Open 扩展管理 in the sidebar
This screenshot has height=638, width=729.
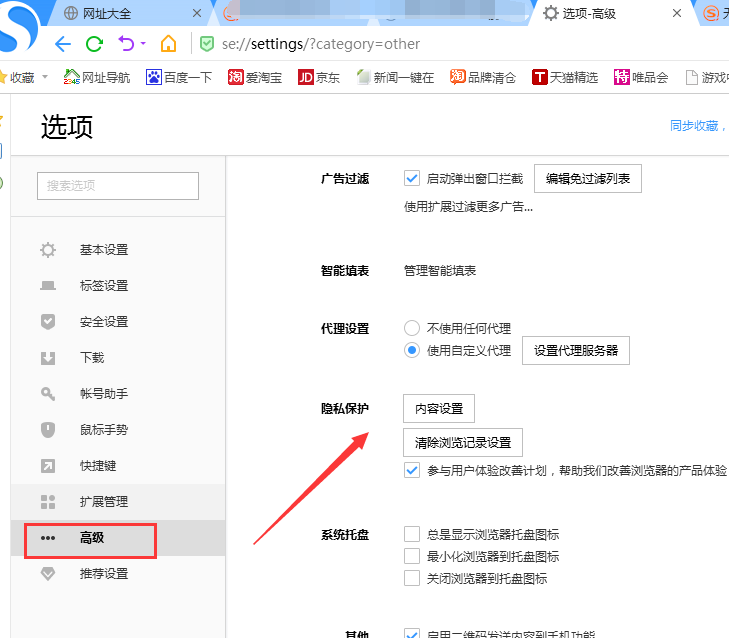pos(103,502)
